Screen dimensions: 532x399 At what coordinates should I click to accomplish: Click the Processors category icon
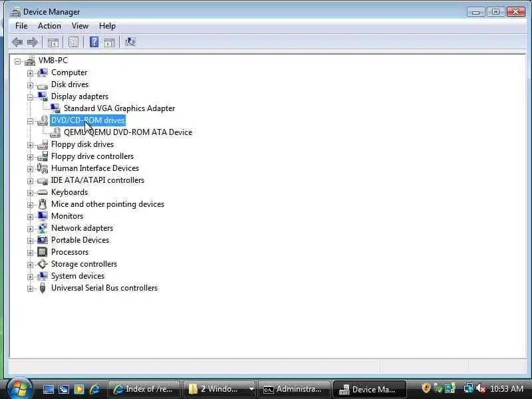pyautogui.click(x=43, y=252)
